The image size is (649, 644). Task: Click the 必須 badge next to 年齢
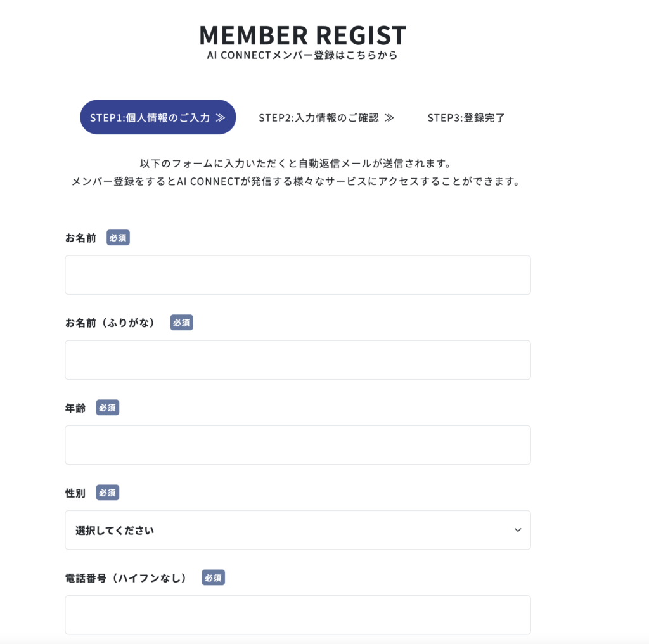click(107, 408)
